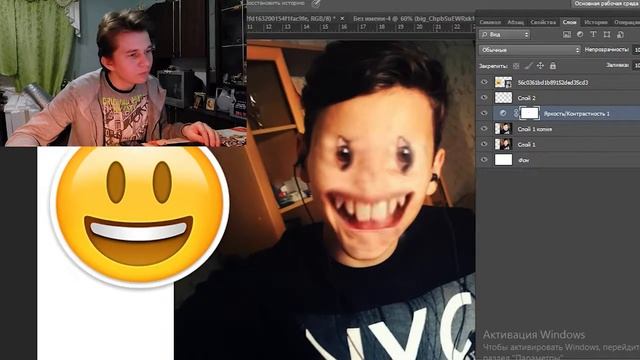Switch to the Свойства panel tab
The height and width of the screenshot is (360, 640).
coord(543,22)
